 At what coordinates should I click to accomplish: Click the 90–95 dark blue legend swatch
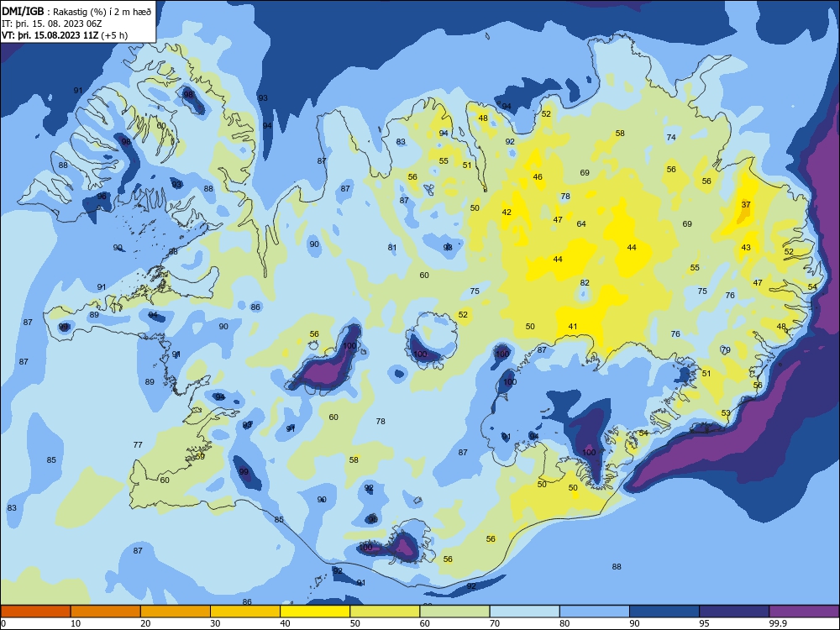(664, 612)
